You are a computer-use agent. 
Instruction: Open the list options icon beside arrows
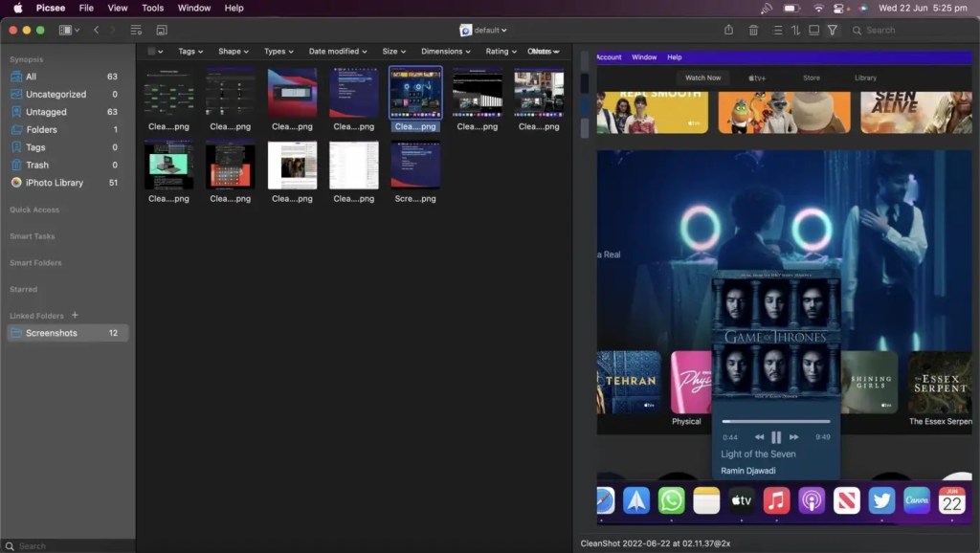coord(136,30)
